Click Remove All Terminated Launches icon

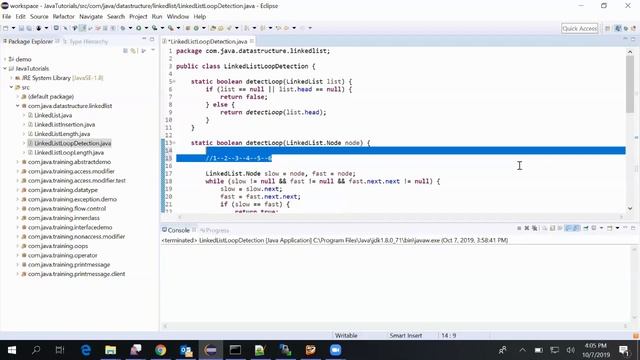(534, 228)
